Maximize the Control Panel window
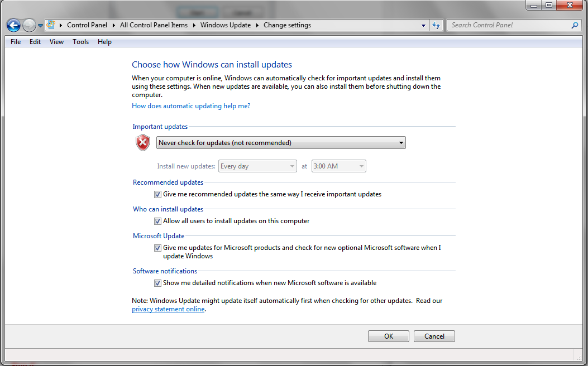The height and width of the screenshot is (366, 588). [x=549, y=5]
